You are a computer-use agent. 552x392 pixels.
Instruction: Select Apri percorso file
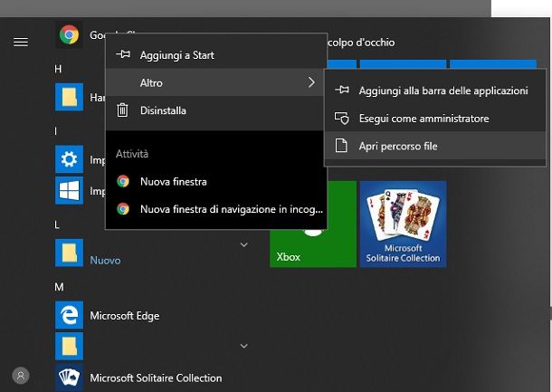pyautogui.click(x=397, y=146)
